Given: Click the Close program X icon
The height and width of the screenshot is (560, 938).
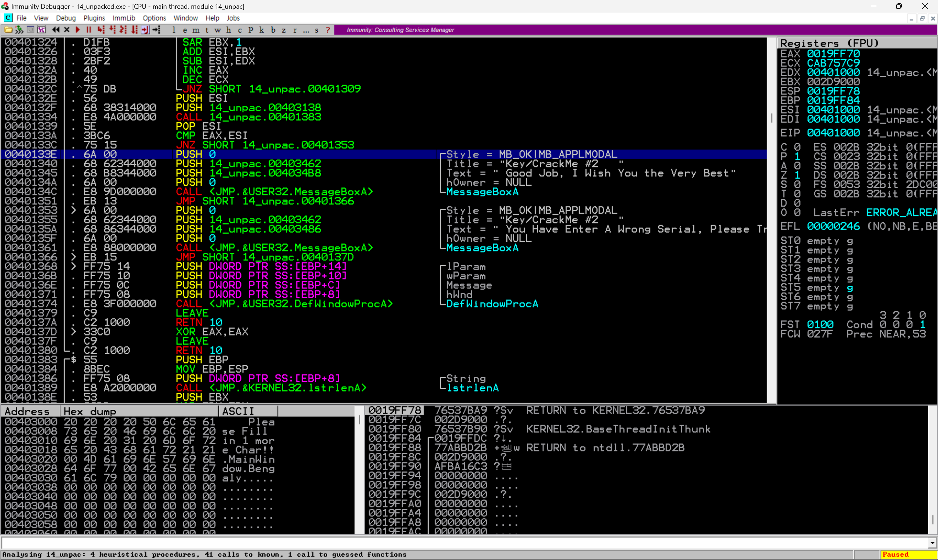Looking at the screenshot, I should click(x=67, y=30).
